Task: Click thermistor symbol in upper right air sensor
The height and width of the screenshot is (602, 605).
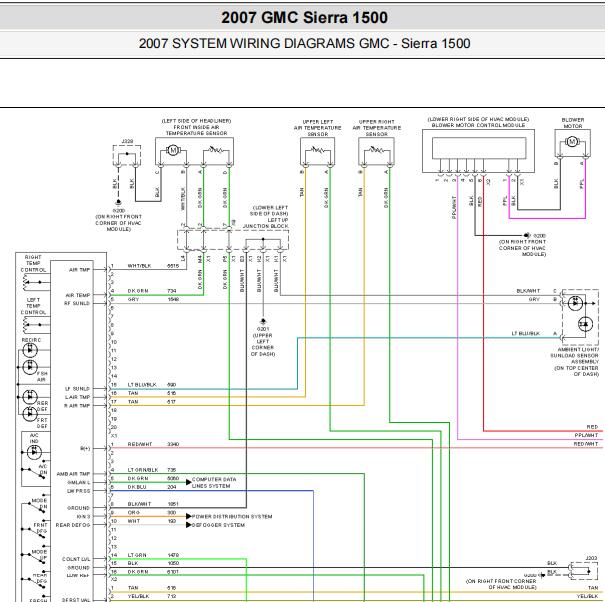Action: click(375, 150)
